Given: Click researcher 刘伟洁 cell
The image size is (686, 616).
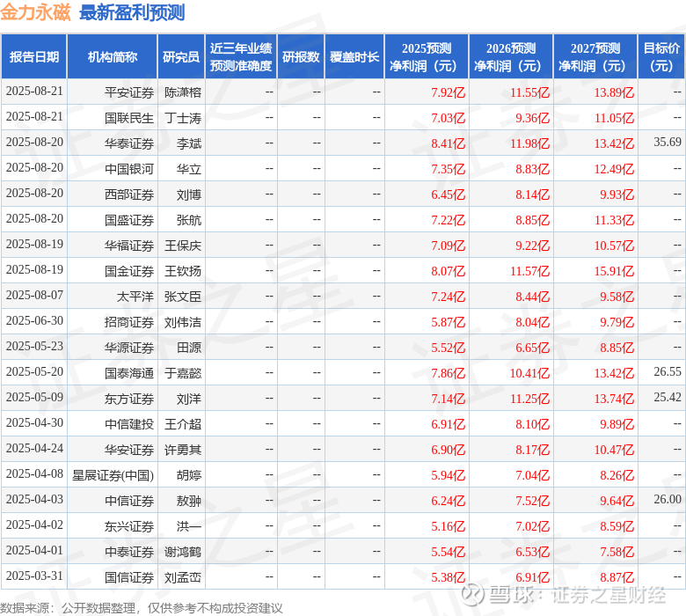Looking at the screenshot, I should [x=183, y=322].
